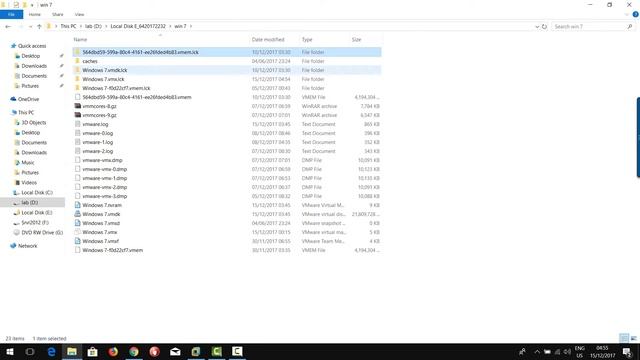This screenshot has height=360, width=640.
Task: Expand the ribbon with chevron
Action: (627, 14)
